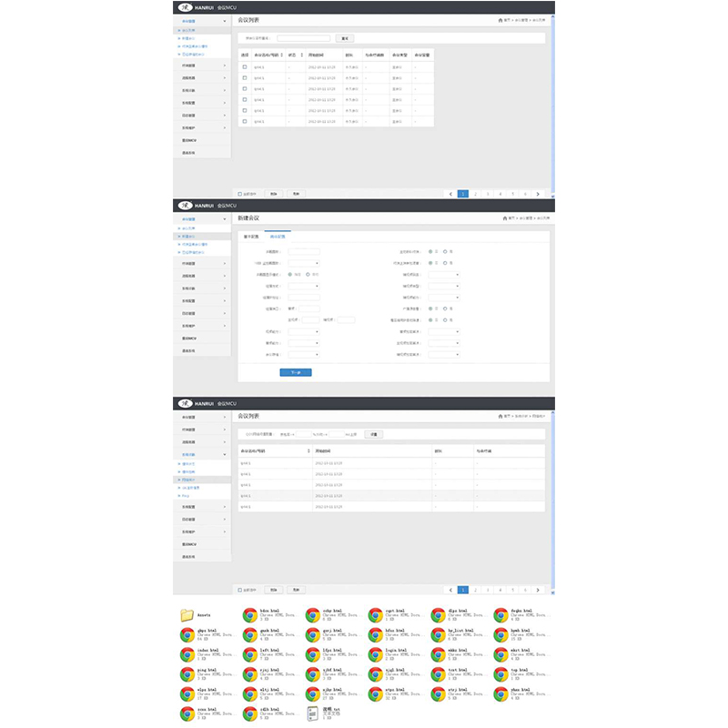Open the index.html Chrome file icon
Viewport: 728px width, 728px height.
(x=187, y=654)
